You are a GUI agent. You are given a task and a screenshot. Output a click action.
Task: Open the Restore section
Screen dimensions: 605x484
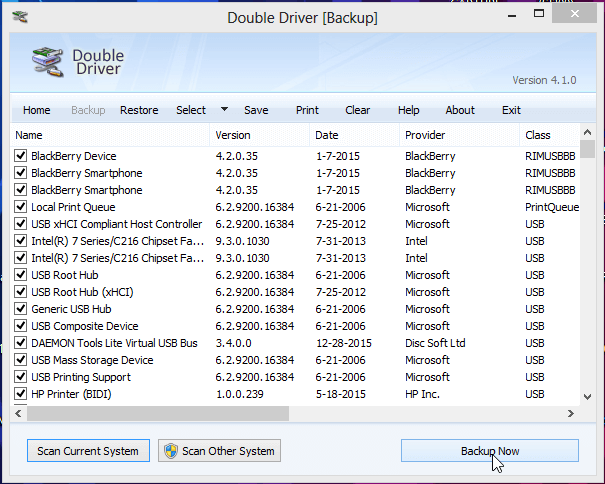139,110
